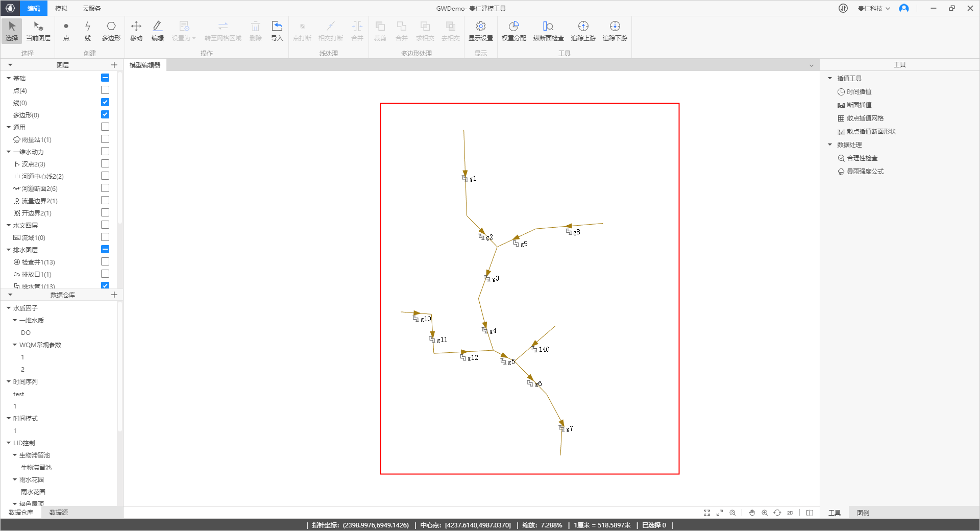The width and height of the screenshot is (980, 531).
Task: Enable the 点(4) layer checkbox
Action: 105,90
